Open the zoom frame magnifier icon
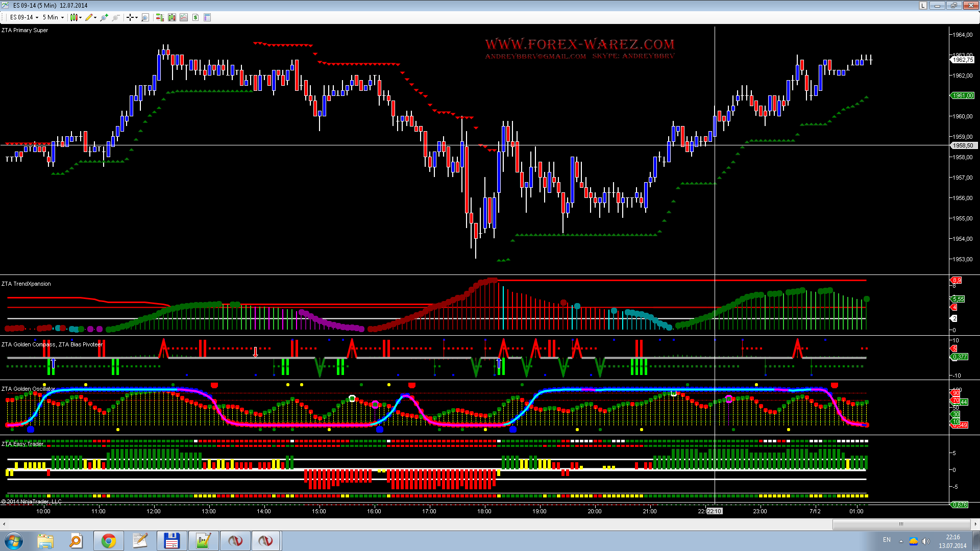The image size is (980, 551). [145, 17]
